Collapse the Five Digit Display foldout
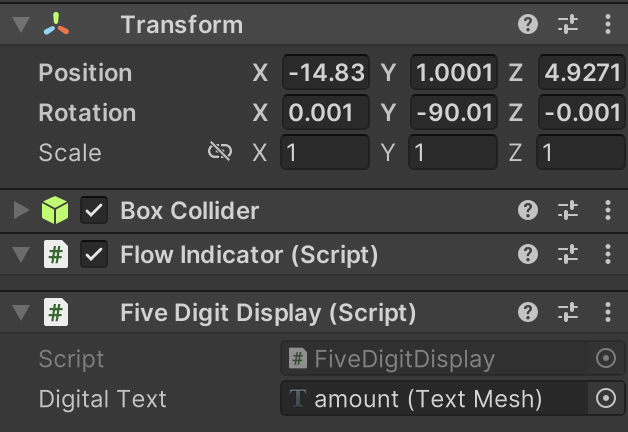 pos(21,313)
